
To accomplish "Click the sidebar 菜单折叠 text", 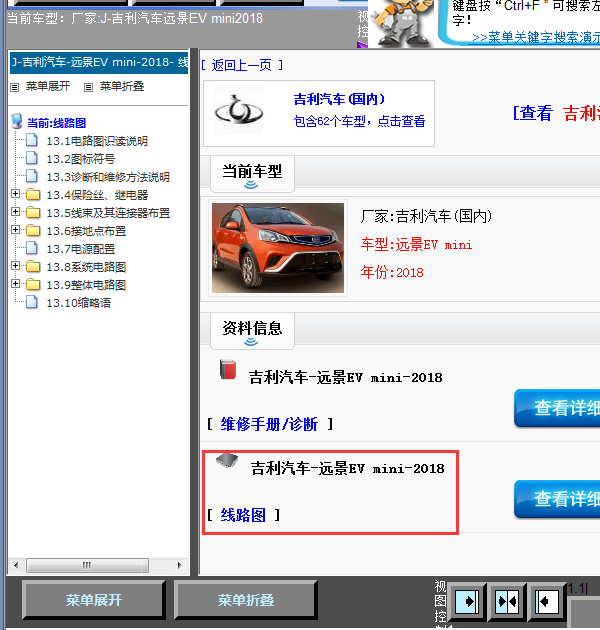I will pos(122,86).
